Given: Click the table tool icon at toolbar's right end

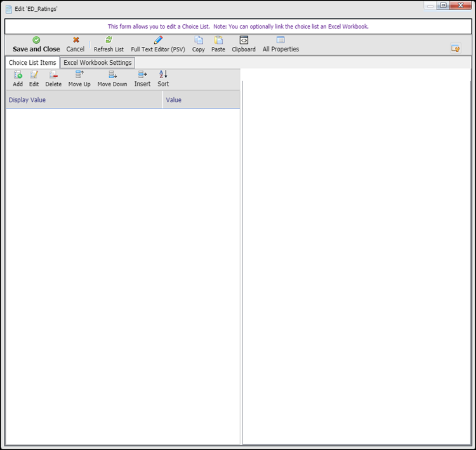Looking at the screenshot, I should click(455, 48).
